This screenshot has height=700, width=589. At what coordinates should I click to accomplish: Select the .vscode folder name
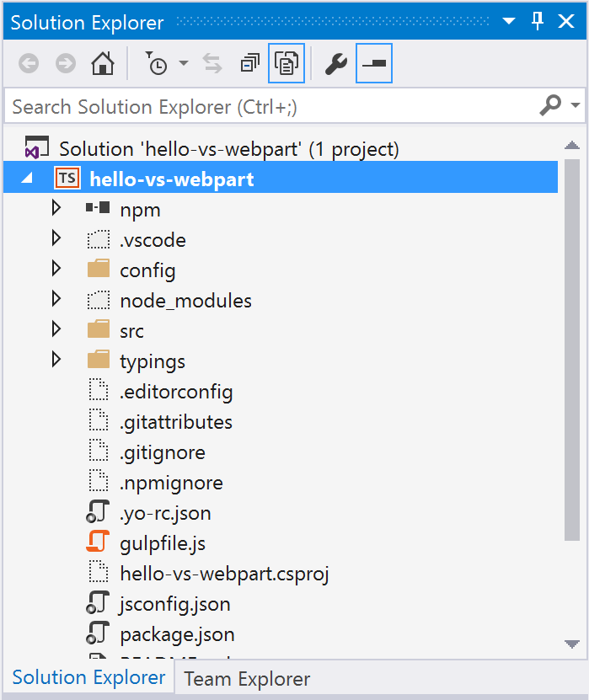click(x=153, y=240)
